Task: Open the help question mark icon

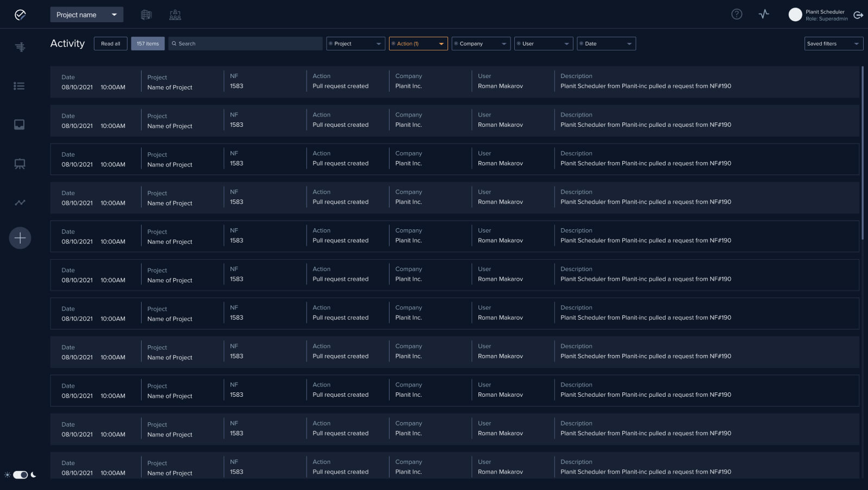Action: click(736, 15)
